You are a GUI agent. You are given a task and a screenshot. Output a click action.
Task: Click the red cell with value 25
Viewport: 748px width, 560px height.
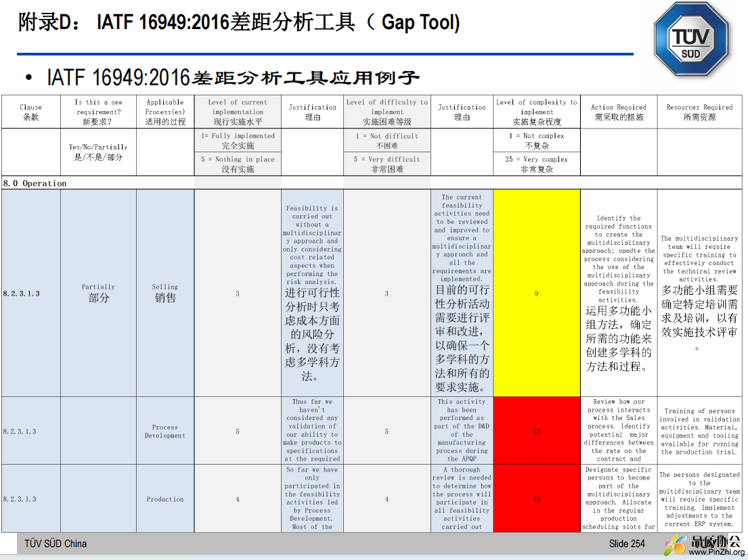pyautogui.click(x=537, y=431)
